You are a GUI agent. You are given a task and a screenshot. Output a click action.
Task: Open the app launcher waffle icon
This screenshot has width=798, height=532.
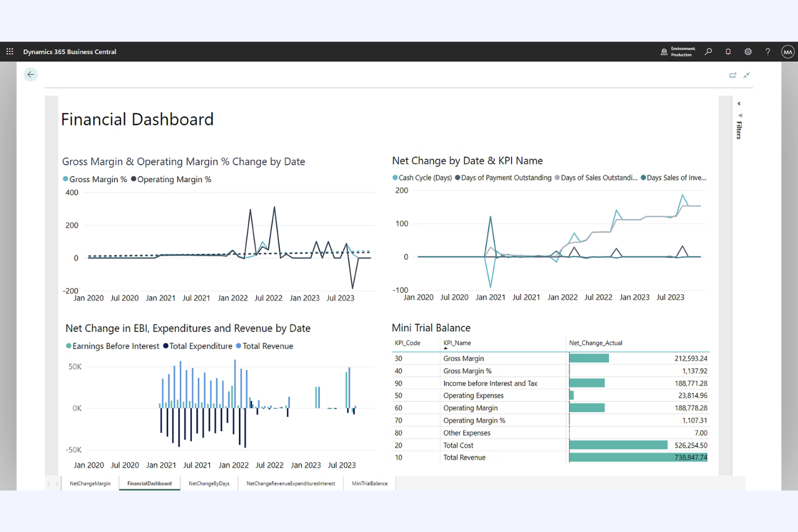[x=9, y=51]
